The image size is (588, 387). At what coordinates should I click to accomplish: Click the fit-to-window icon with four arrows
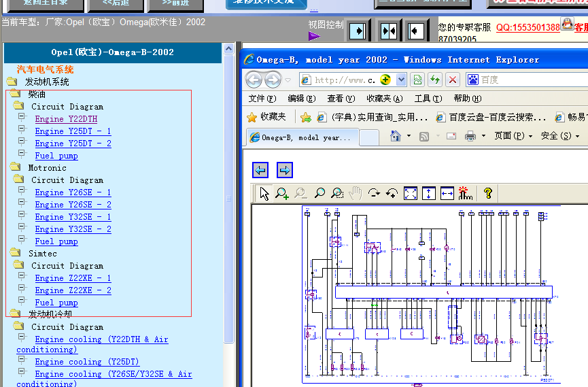[411, 193]
